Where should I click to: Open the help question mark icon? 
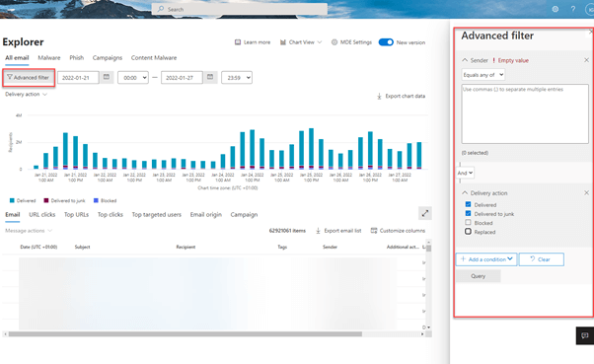tap(573, 9)
